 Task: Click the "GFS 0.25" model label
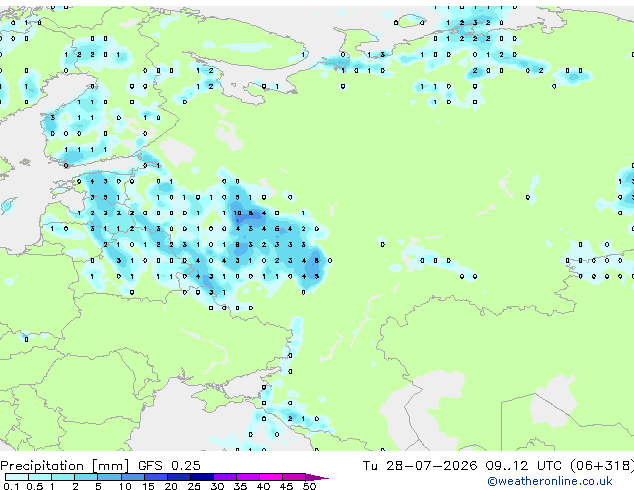point(169,465)
